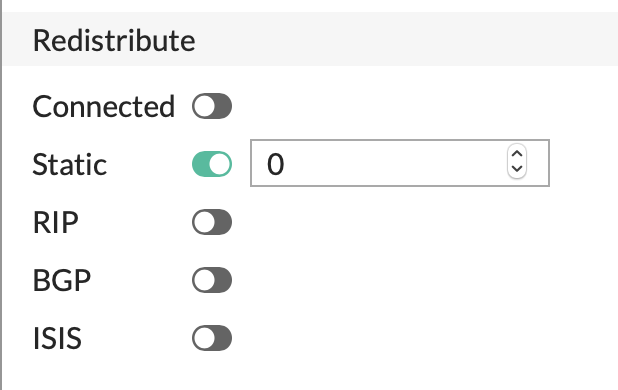Viewport: 618px width, 390px height.
Task: Click the gray Redistribute header bar's empty area
Action: click(x=406, y=39)
